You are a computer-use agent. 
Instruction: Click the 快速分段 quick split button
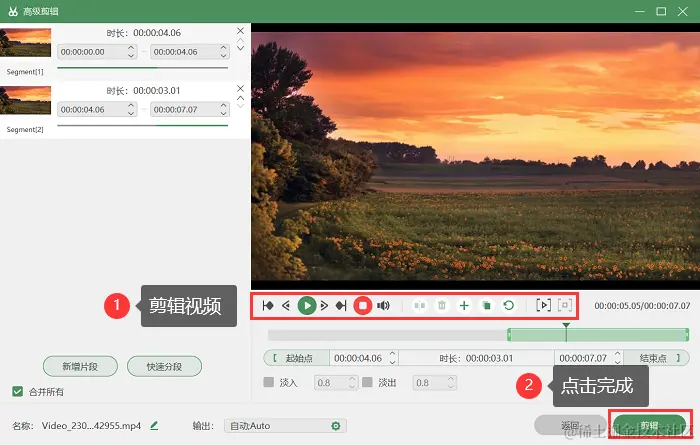[x=164, y=366]
